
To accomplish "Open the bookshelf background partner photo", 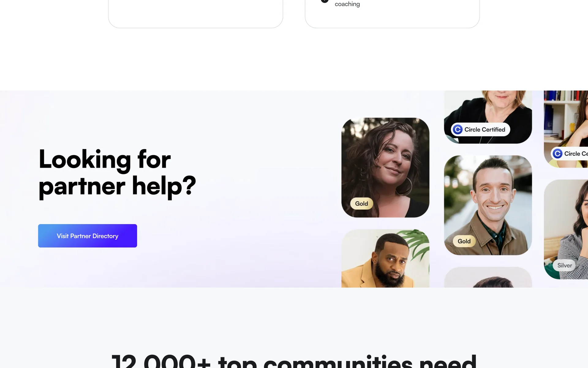I will tap(566, 129).
